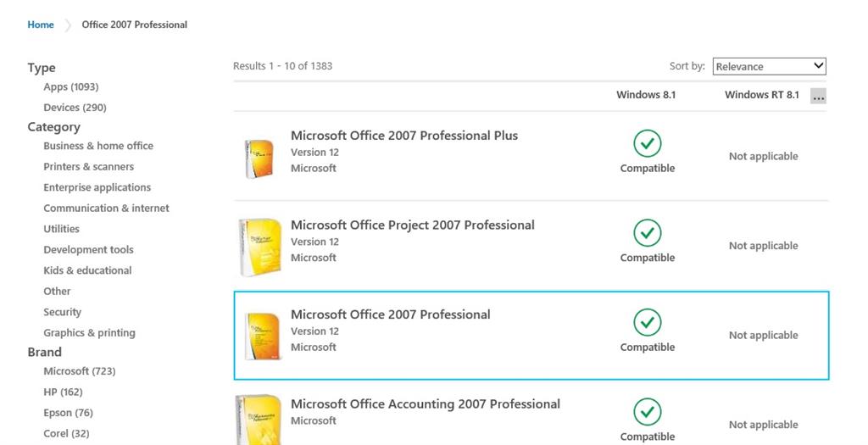Click the Compatible checkmark for Office Project 2007
Viewport: 868px width, 445px height.
point(647,233)
